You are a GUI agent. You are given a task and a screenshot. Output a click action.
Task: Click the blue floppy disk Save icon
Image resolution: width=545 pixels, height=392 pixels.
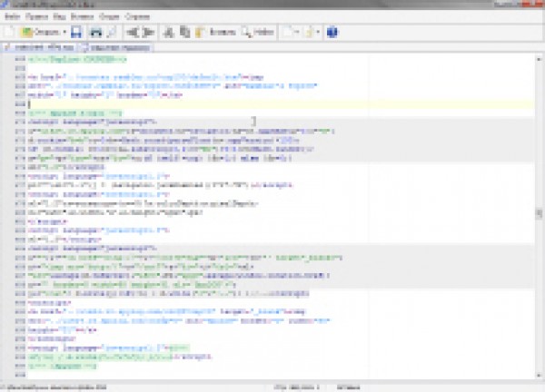[76, 32]
